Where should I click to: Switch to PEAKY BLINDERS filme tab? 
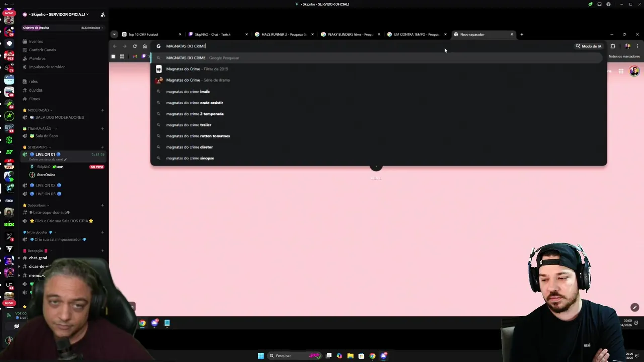coord(350,34)
